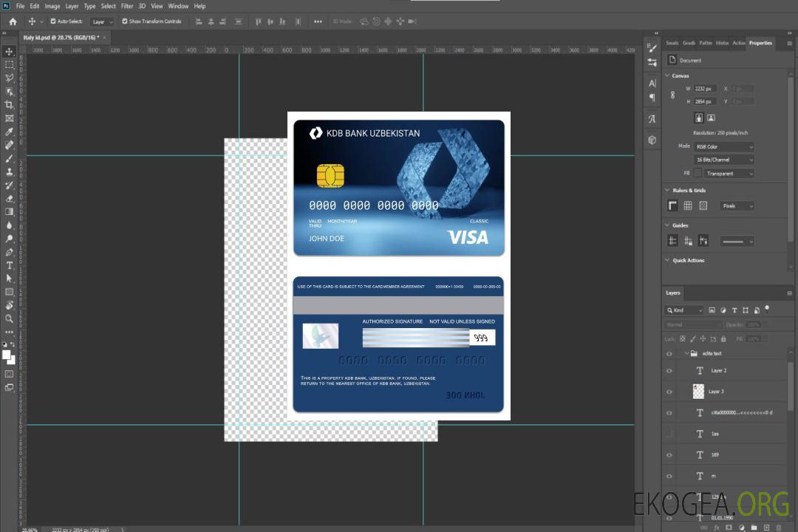Toggle the Auto-Select checkbox

click(x=53, y=21)
